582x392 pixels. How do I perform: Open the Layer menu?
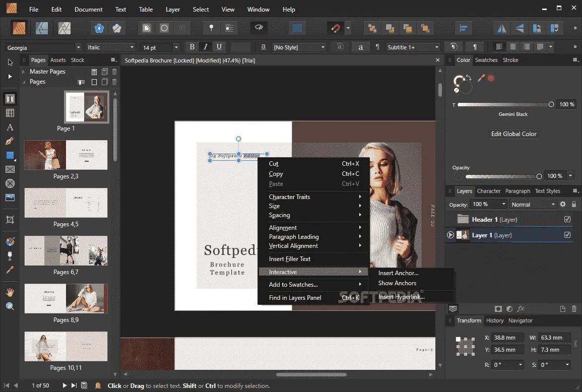tap(173, 9)
